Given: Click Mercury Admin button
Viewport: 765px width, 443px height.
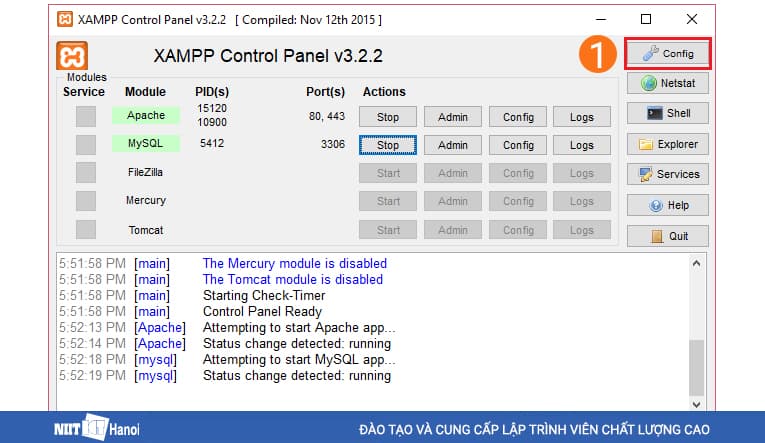Looking at the screenshot, I should click(x=453, y=201).
